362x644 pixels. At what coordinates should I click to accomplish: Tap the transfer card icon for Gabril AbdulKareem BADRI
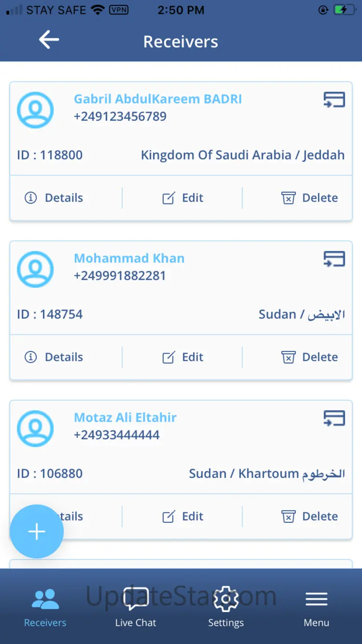pos(334,100)
